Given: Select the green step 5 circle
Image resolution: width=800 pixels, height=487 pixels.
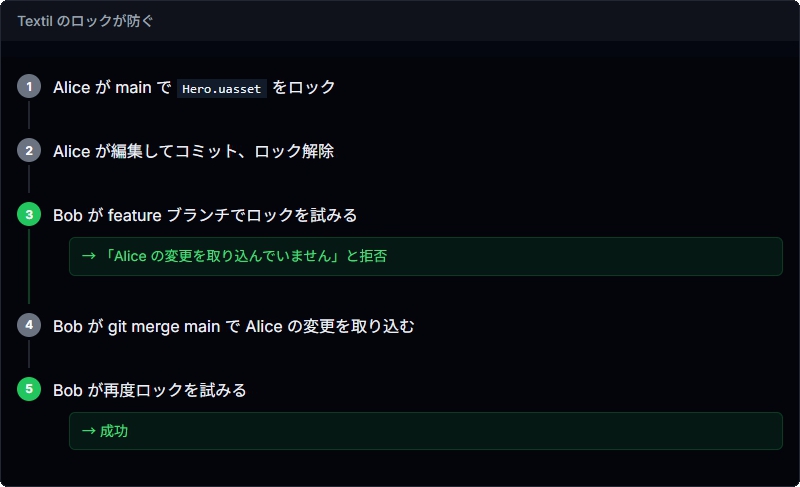Looking at the screenshot, I should (x=29, y=389).
